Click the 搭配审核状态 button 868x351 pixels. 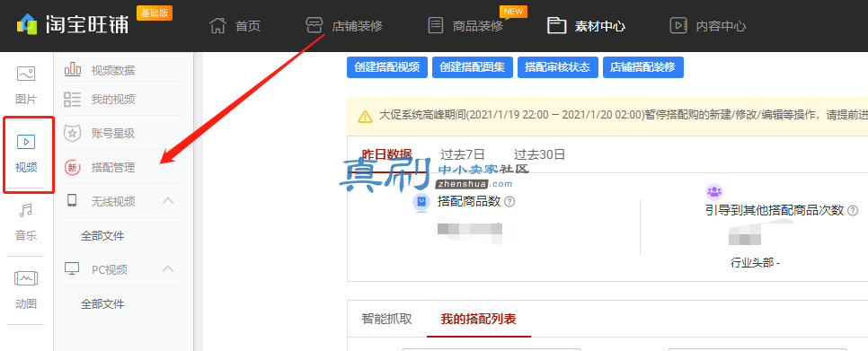click(557, 67)
